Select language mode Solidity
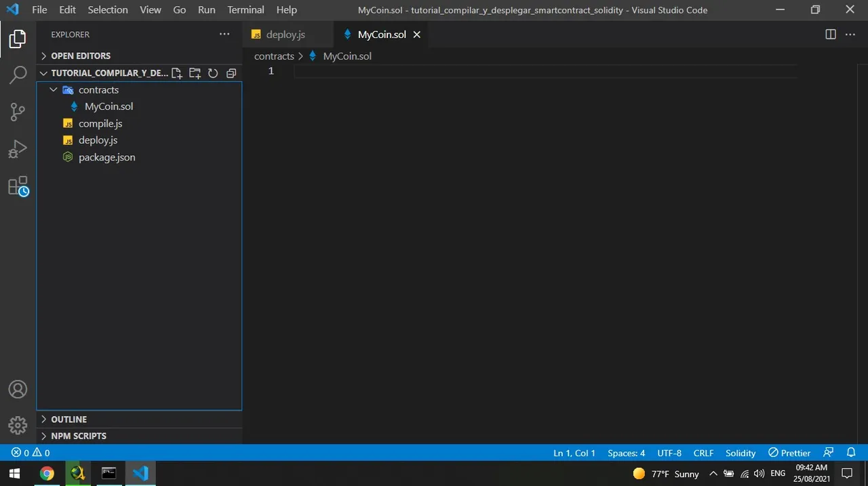868x486 pixels. point(741,453)
